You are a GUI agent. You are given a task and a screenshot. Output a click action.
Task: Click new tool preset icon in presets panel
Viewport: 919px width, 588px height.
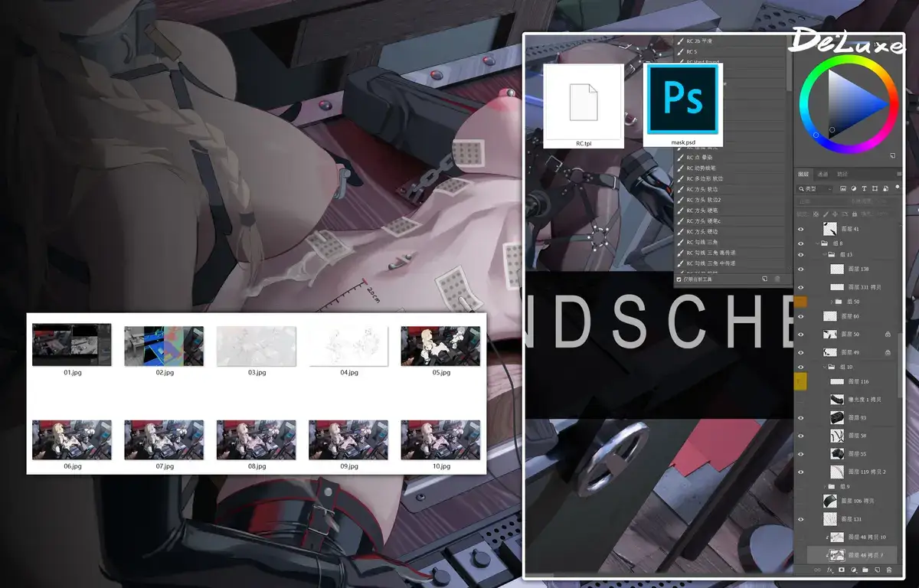tap(764, 279)
